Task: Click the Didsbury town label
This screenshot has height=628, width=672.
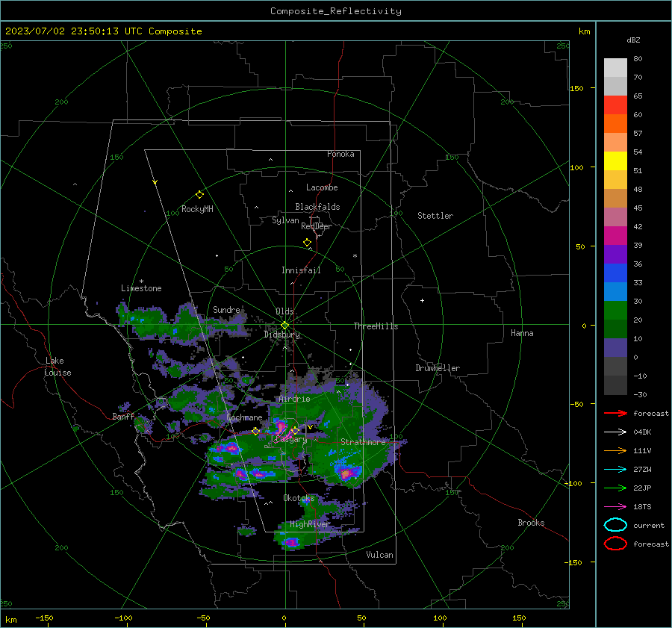Action: tap(281, 335)
